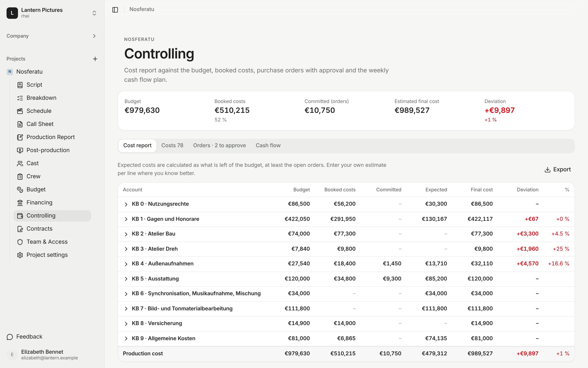Open the Contracts pen icon
Screen dimensions: 588x368
coord(20,229)
